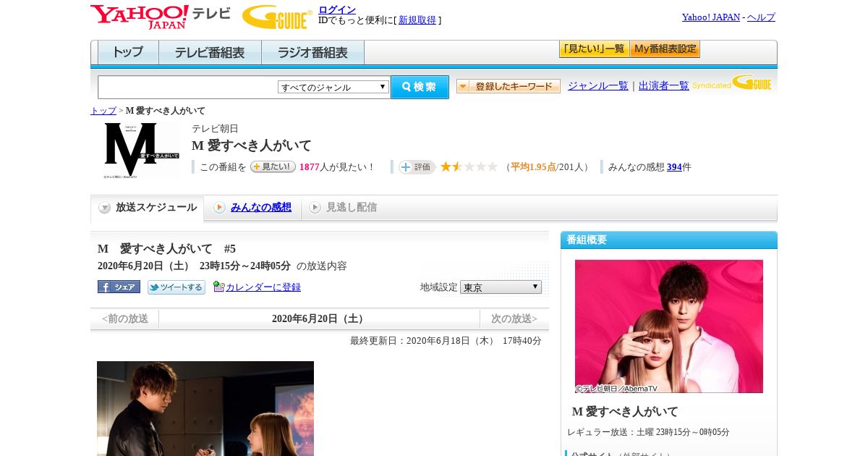The image size is (868, 456).
Task: Open the 394 comments link
Action: point(674,167)
